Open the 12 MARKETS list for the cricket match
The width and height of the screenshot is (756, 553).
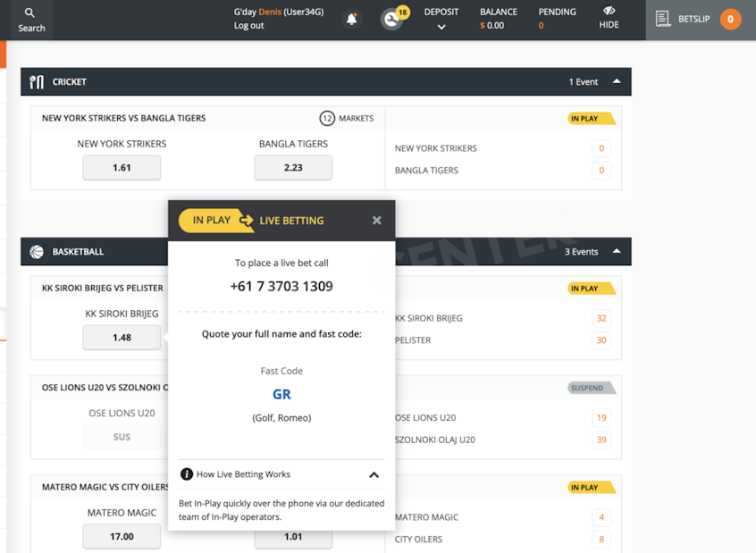coord(347,118)
